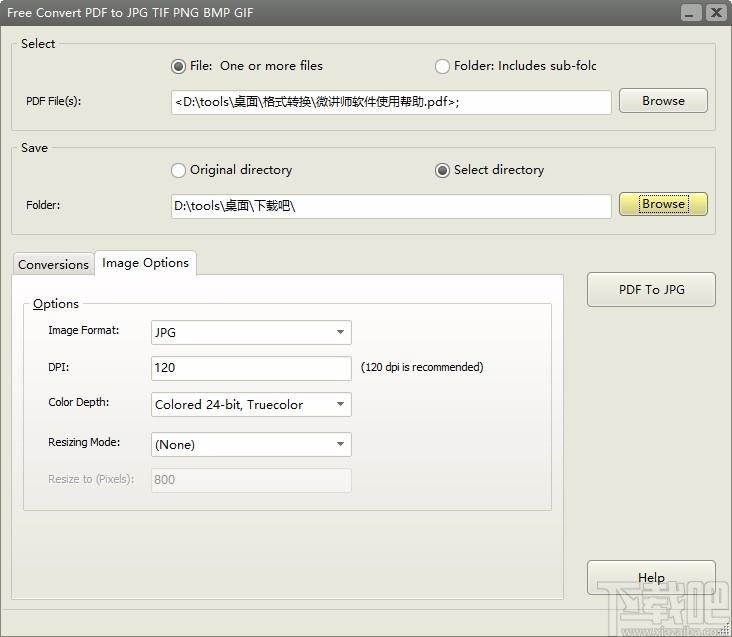Click the save Folder path input field
This screenshot has width=732, height=637.
coord(391,206)
